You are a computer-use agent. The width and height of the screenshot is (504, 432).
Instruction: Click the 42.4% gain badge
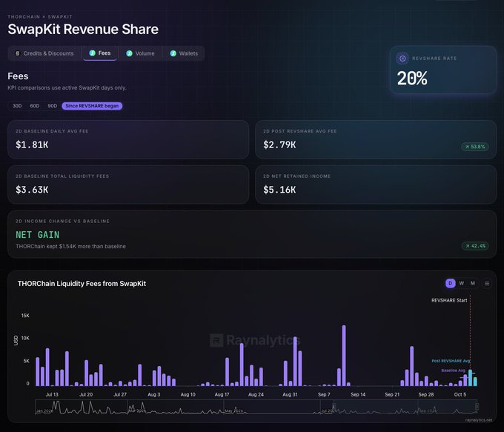click(x=475, y=246)
